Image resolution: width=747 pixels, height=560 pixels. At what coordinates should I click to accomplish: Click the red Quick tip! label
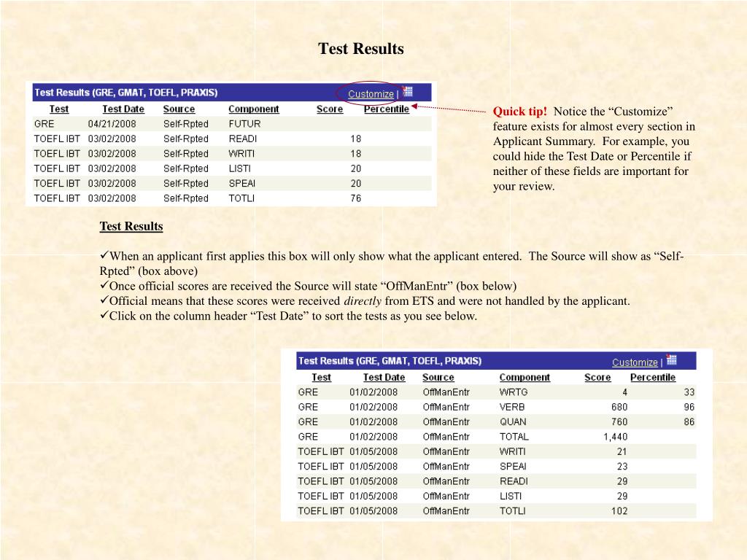(519, 112)
